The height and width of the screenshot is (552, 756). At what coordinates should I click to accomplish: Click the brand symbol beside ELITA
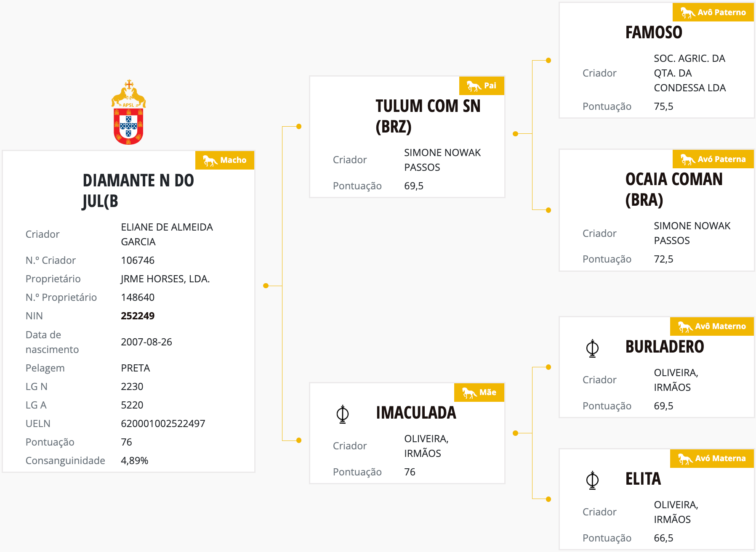[592, 480]
